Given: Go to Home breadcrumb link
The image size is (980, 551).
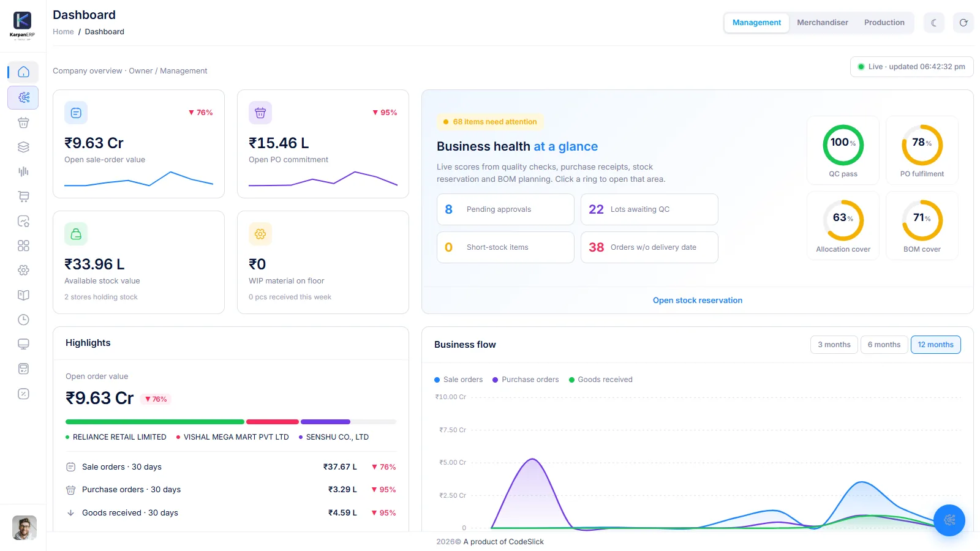Looking at the screenshot, I should click(63, 32).
